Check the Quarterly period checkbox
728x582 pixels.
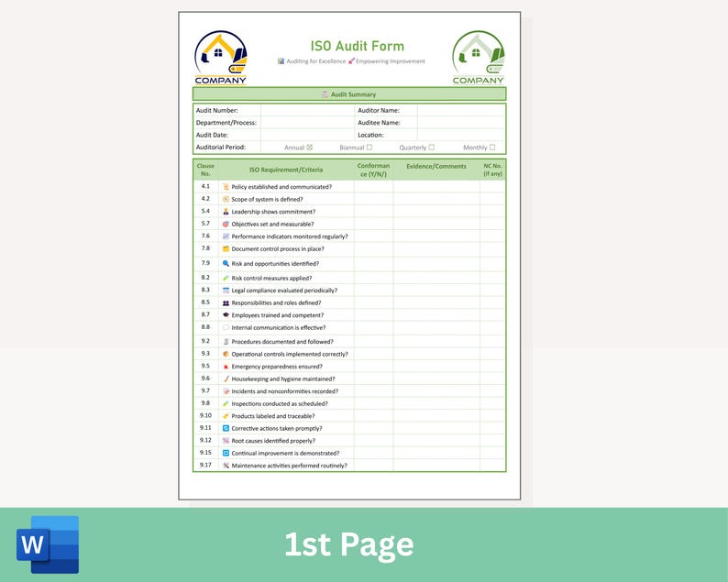pos(432,148)
